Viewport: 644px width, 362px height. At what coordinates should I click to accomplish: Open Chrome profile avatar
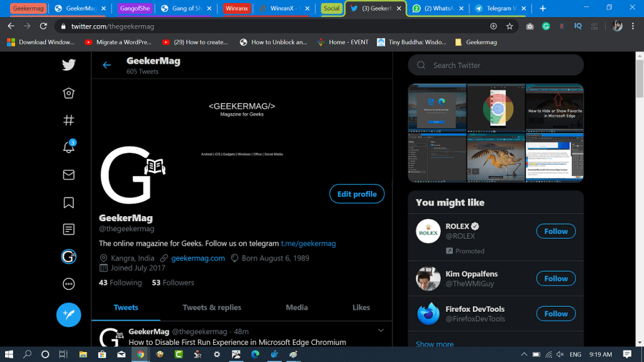(617, 26)
